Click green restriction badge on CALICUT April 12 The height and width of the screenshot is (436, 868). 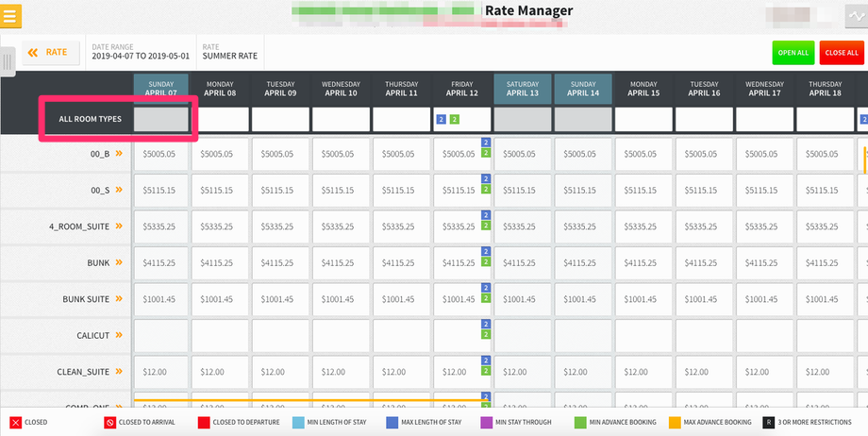click(486, 335)
